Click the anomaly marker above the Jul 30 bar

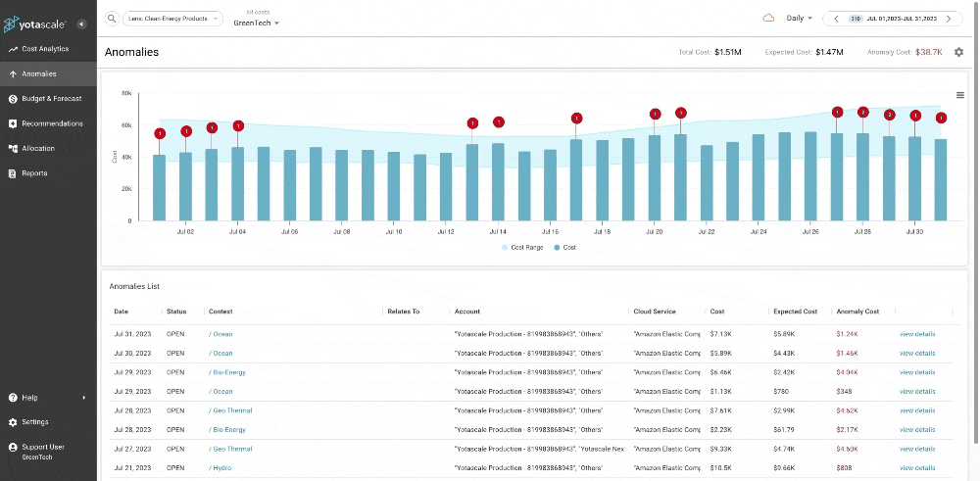click(915, 116)
